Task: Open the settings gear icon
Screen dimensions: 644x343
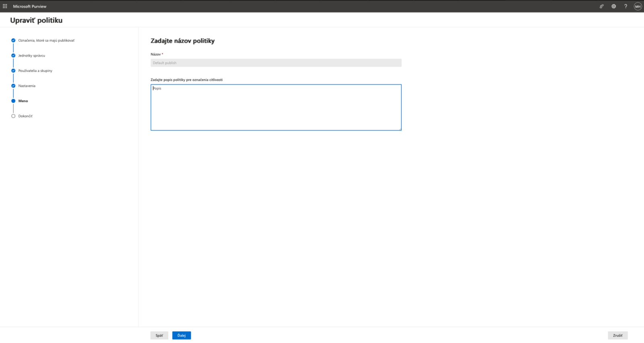Action: [x=613, y=6]
